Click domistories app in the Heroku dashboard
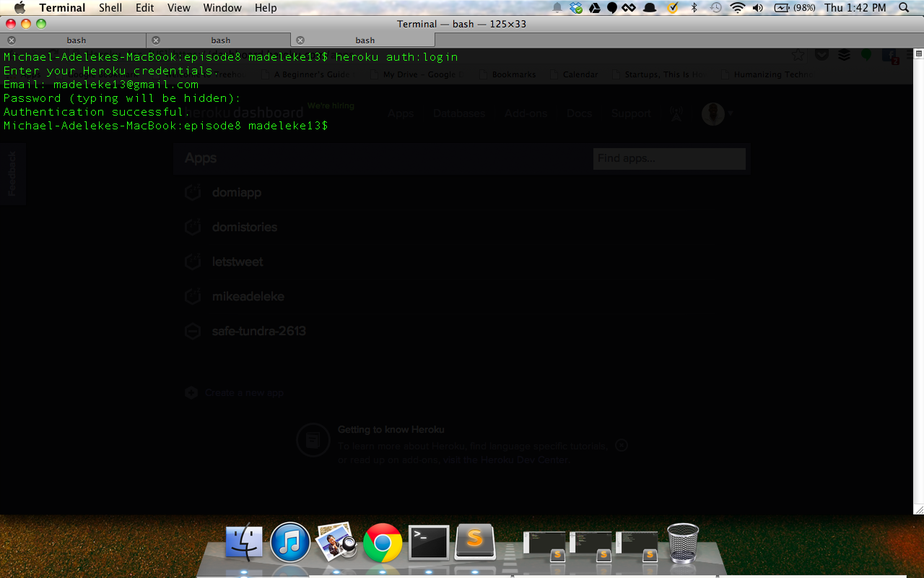 pos(245,227)
